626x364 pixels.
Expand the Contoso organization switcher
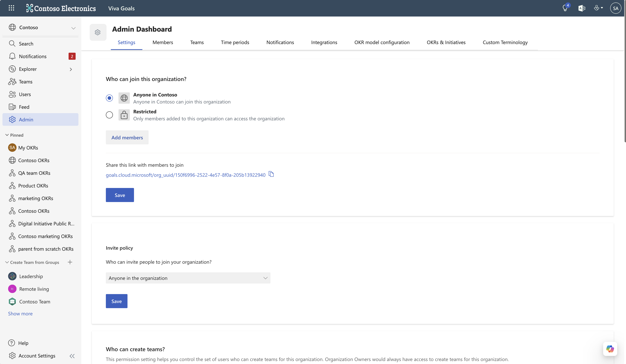[73, 28]
